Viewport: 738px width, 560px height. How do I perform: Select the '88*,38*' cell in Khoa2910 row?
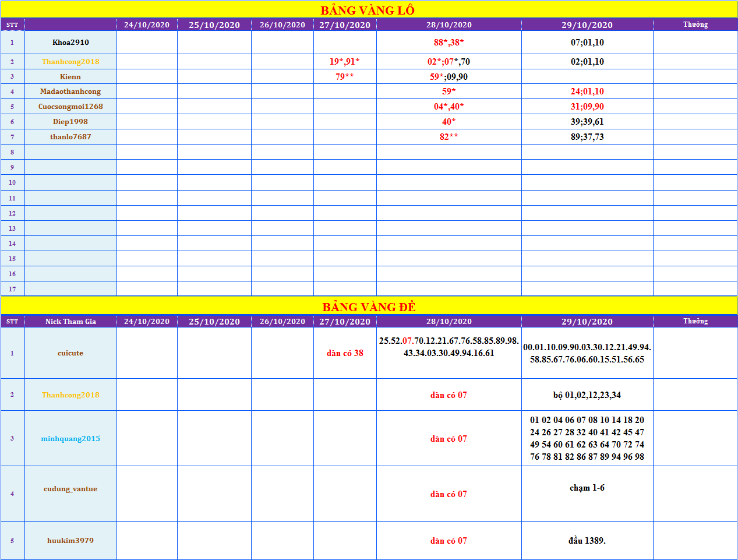[449, 43]
